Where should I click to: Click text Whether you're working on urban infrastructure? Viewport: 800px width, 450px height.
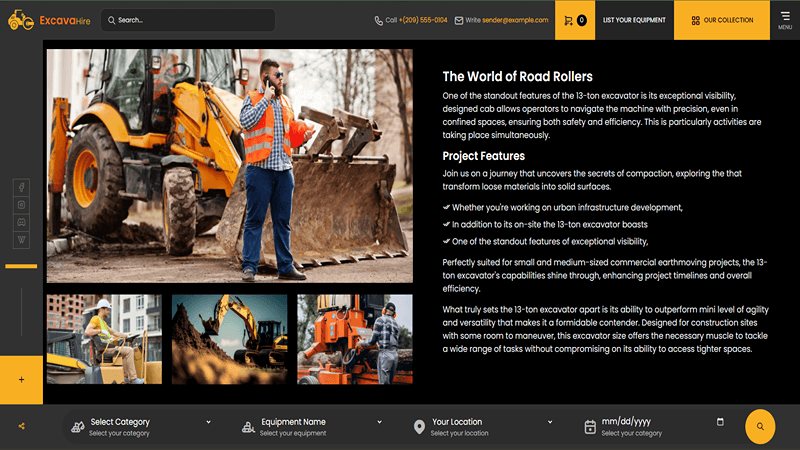click(x=567, y=208)
